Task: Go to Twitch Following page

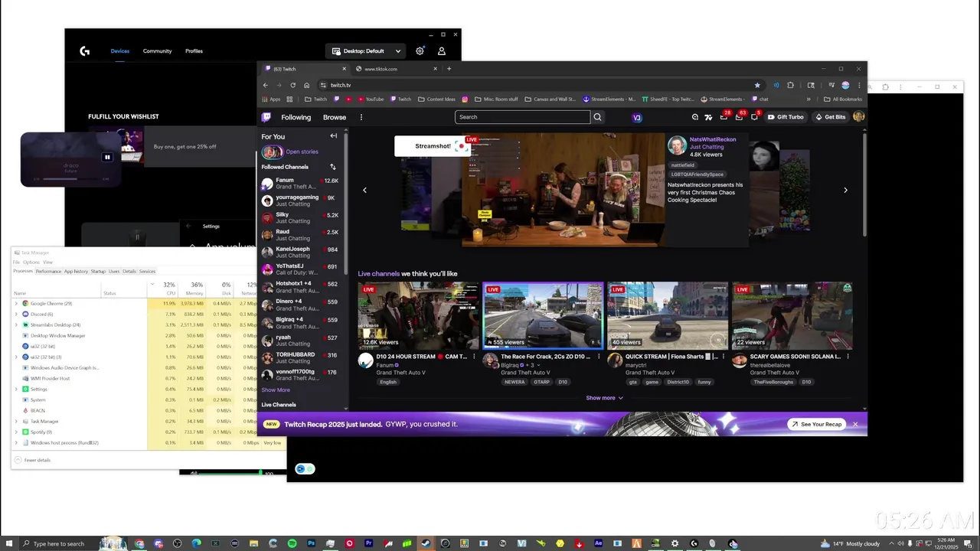Action: (x=296, y=117)
